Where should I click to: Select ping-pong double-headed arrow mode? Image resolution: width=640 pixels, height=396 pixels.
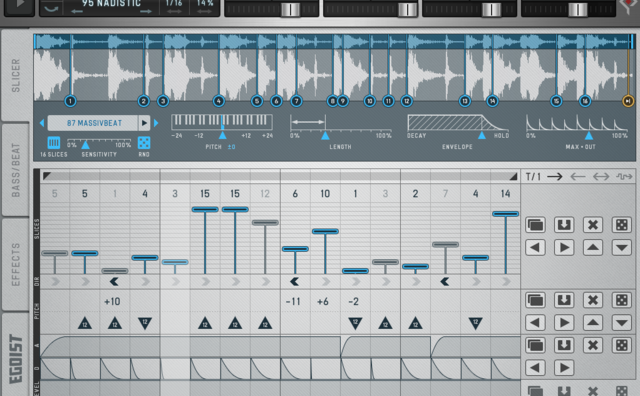pos(601,177)
